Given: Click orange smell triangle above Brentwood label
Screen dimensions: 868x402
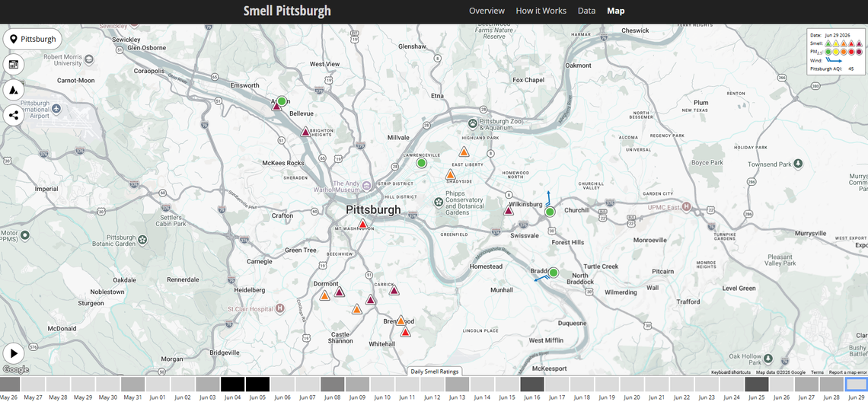Looking at the screenshot, I should point(400,320).
